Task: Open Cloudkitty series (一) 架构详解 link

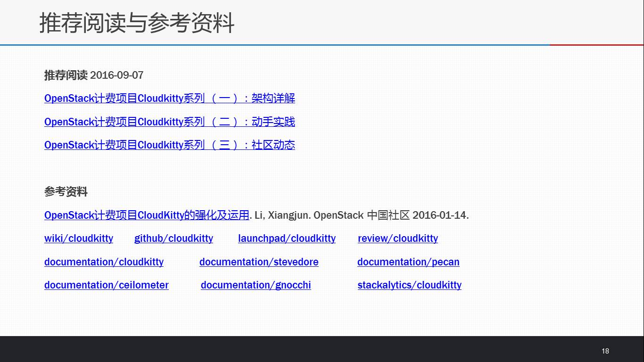Action: (170, 98)
